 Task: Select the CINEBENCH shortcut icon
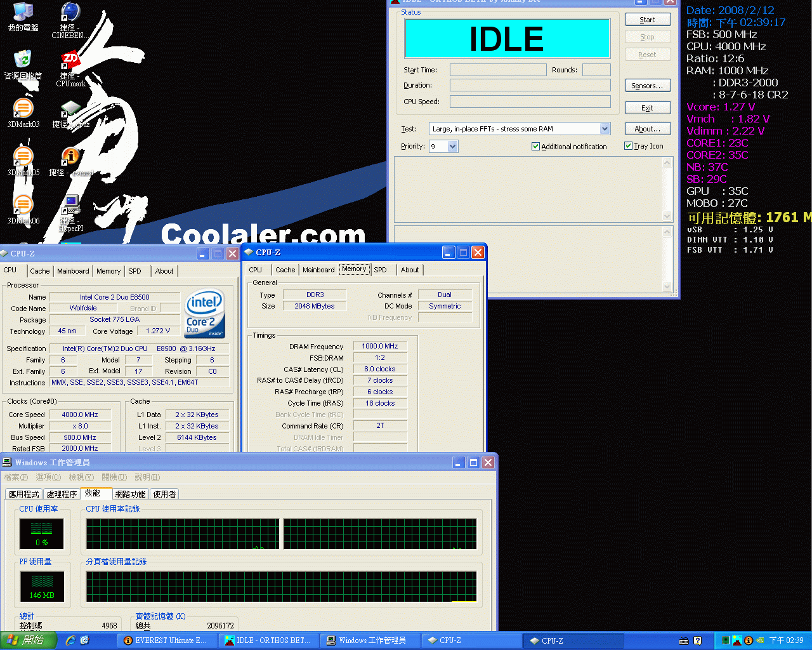(70, 20)
